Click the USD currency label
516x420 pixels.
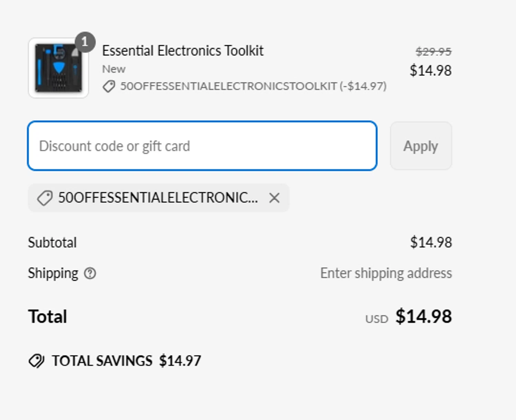pos(377,319)
